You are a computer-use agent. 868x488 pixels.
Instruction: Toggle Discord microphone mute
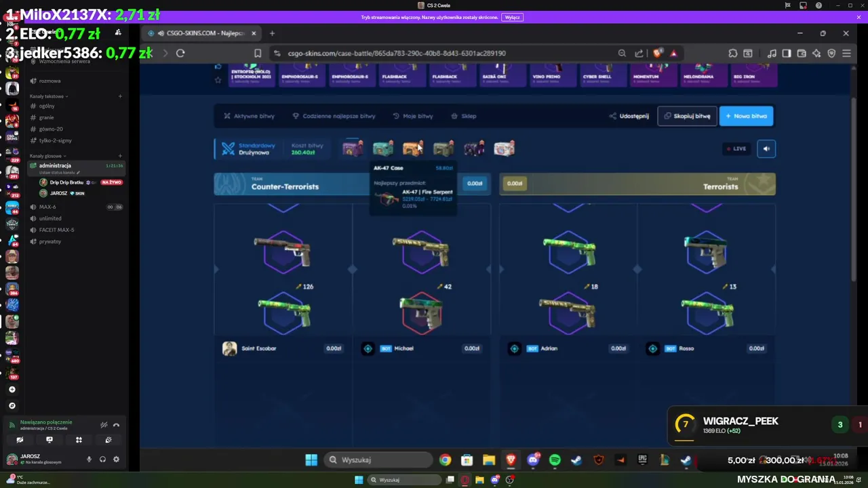pyautogui.click(x=89, y=459)
